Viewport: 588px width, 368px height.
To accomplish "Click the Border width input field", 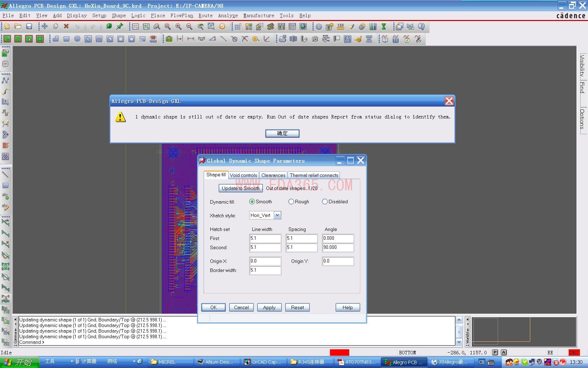I will pyautogui.click(x=265, y=270).
